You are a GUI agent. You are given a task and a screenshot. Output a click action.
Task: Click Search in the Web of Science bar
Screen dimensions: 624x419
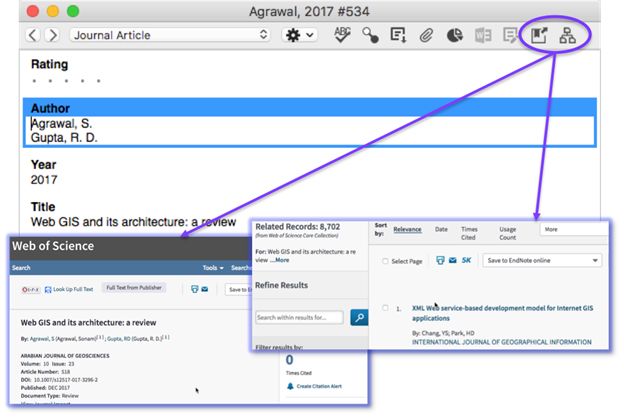(21, 268)
